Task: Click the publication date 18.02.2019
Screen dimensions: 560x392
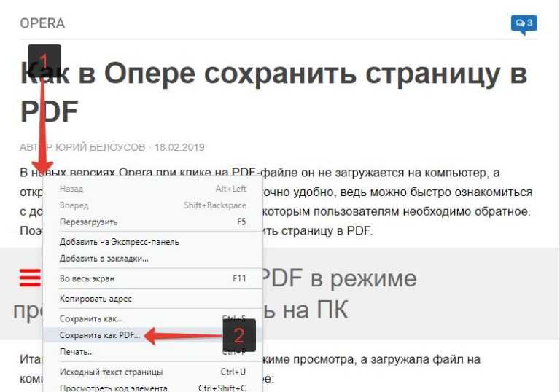Action: pos(179,147)
